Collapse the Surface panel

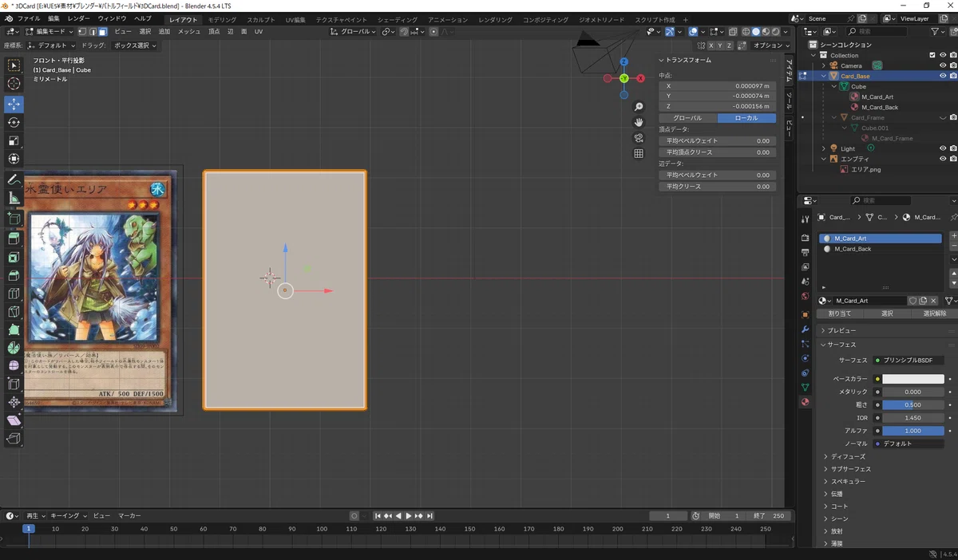[841, 345]
